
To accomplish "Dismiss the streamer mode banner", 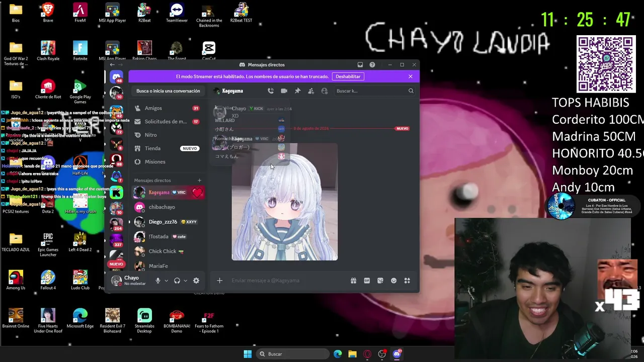I will tap(411, 76).
